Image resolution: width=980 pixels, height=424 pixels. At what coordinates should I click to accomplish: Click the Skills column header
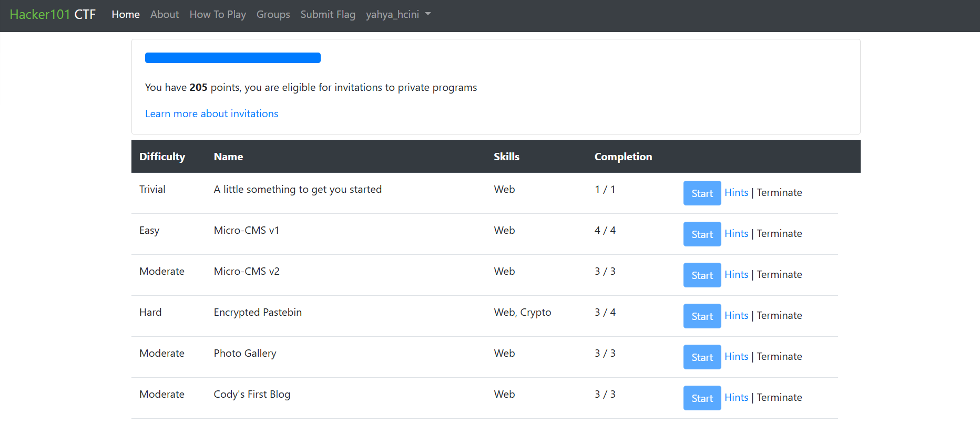point(506,157)
